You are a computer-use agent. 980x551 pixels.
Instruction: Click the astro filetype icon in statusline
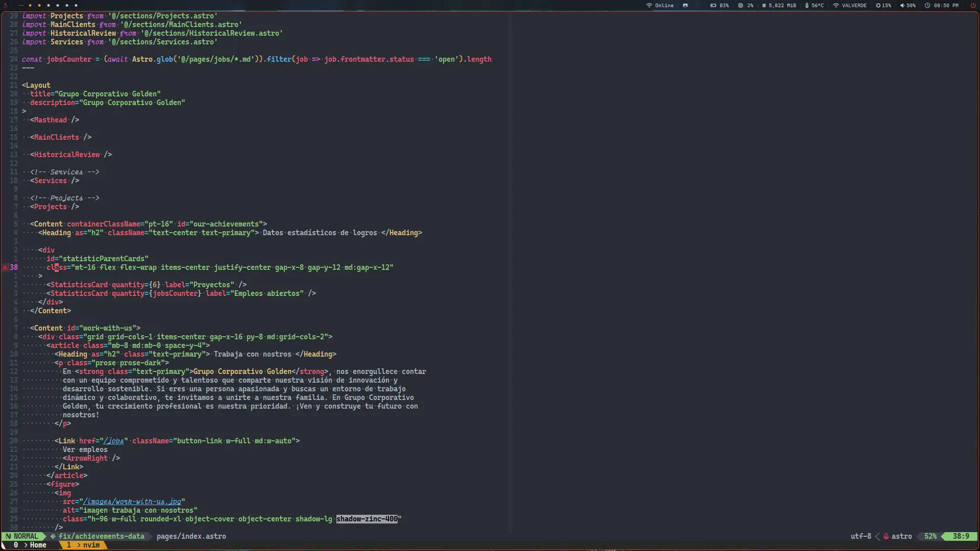point(886,536)
